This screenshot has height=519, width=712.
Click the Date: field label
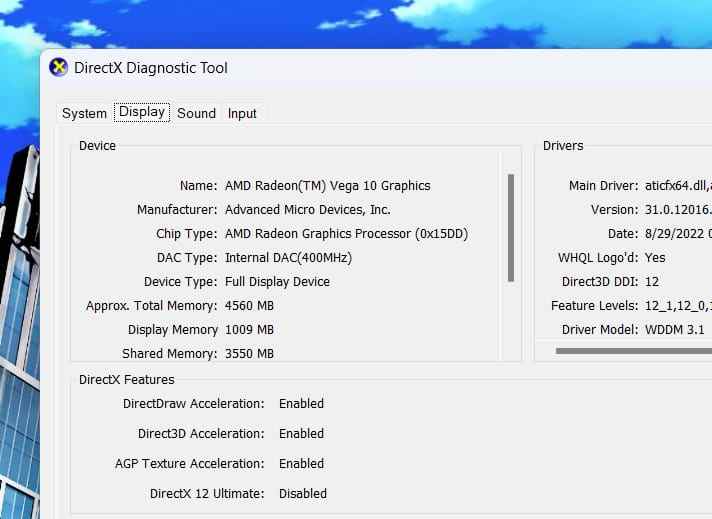623,234
